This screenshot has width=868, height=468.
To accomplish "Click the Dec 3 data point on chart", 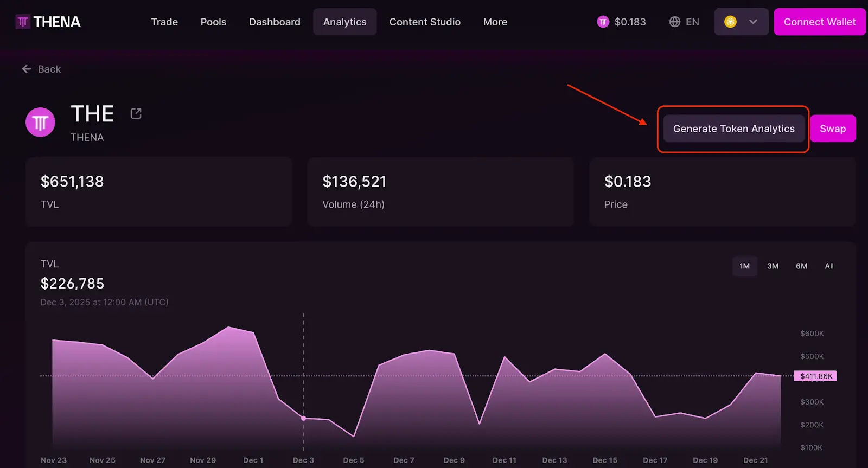I will click(303, 418).
